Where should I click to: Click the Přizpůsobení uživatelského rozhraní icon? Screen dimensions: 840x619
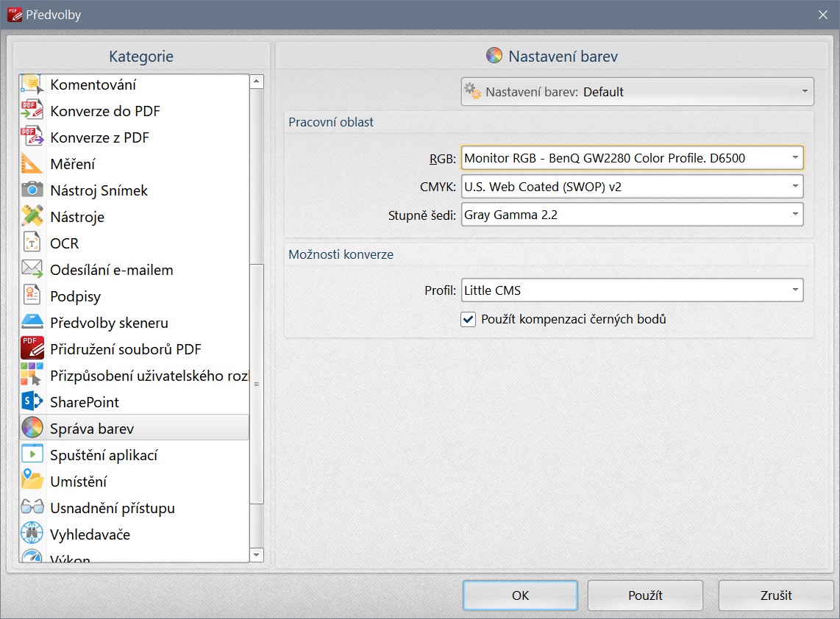(32, 376)
